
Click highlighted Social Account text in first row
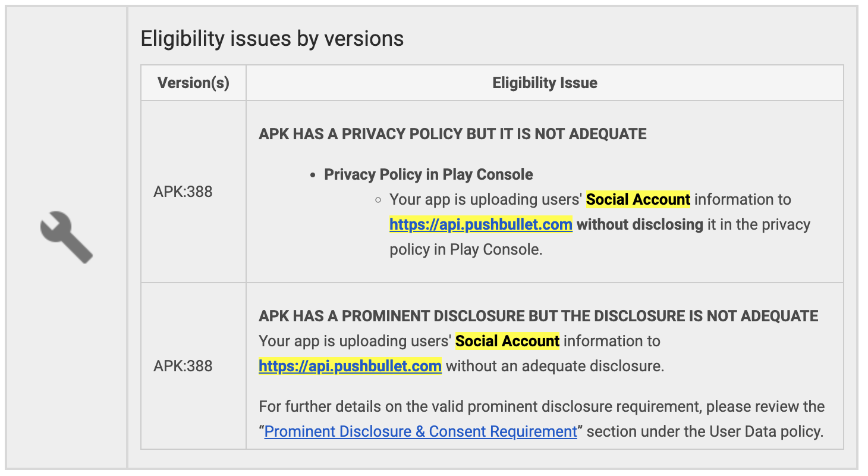point(638,199)
